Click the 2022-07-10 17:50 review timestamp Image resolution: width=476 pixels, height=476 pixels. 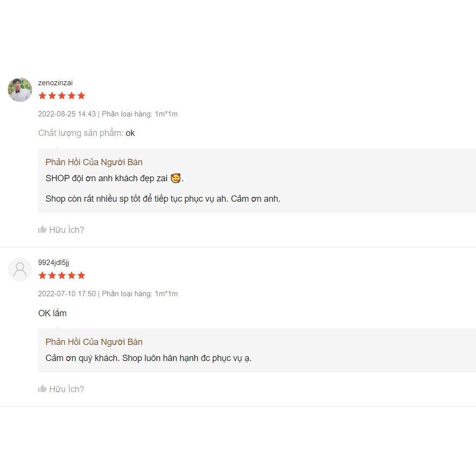point(67,294)
